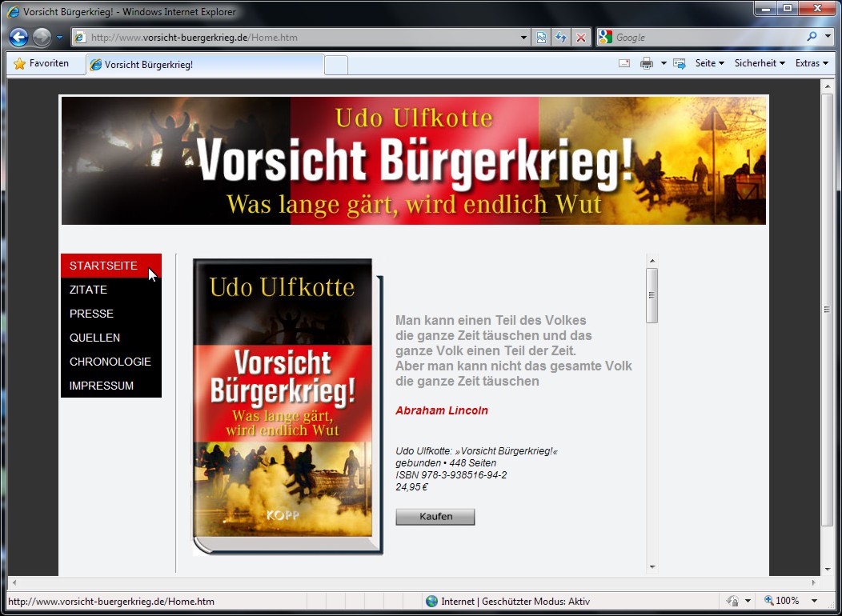The width and height of the screenshot is (842, 616).
Task: Click the main page vertical scrollbar thumb
Action: click(827, 309)
